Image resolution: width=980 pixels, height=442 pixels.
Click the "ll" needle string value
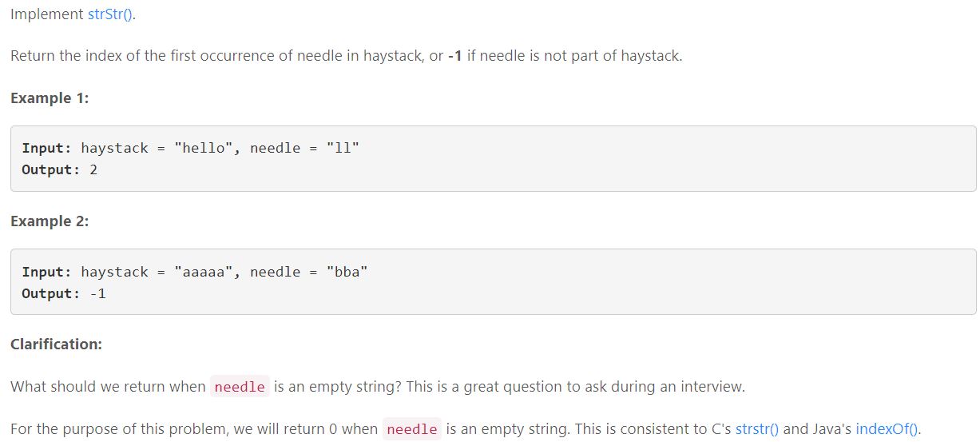[343, 148]
